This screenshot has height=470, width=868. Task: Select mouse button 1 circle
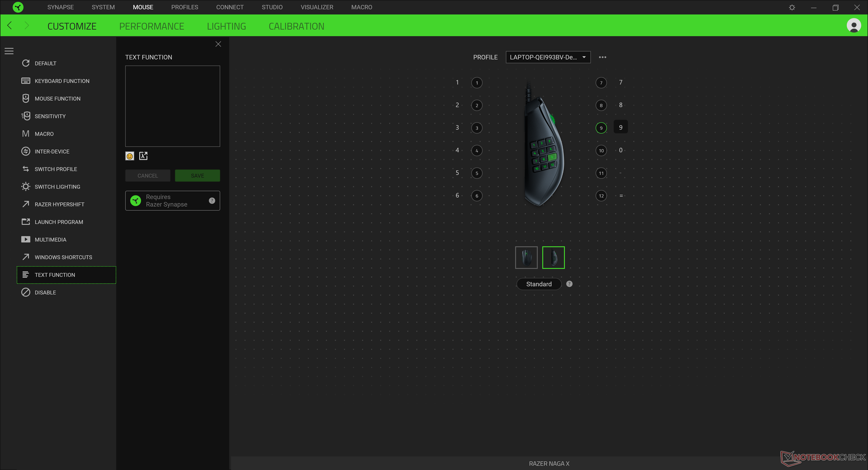coord(476,83)
